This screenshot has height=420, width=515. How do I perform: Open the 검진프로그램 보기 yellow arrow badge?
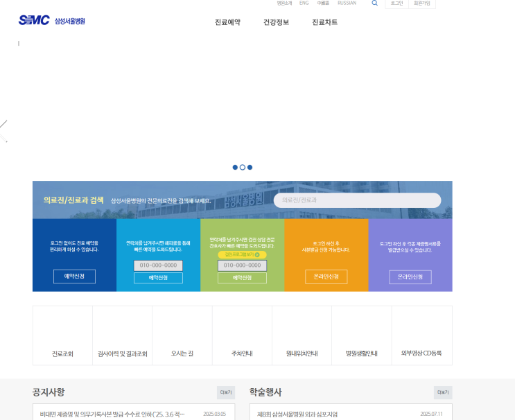(242, 254)
